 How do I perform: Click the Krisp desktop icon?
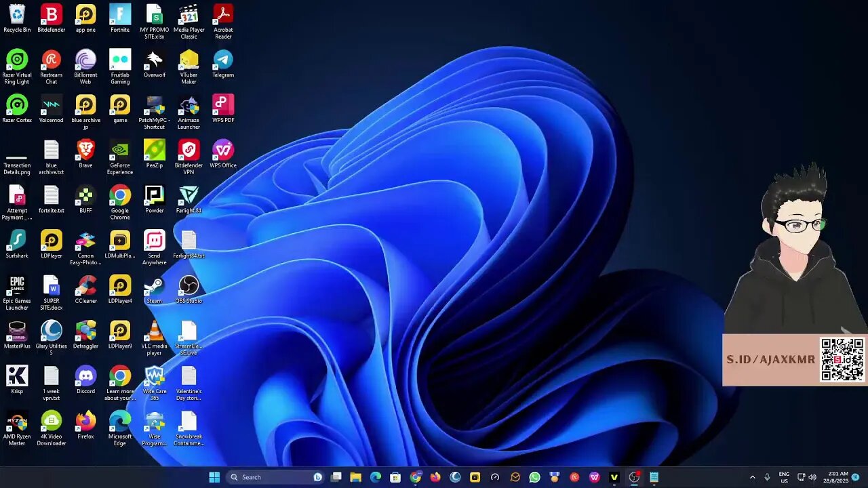click(17, 380)
